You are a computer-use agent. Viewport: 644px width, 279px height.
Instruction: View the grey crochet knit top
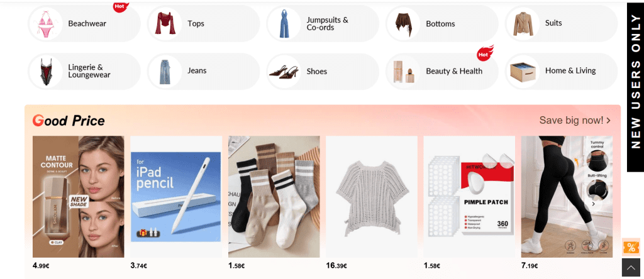[372, 197]
